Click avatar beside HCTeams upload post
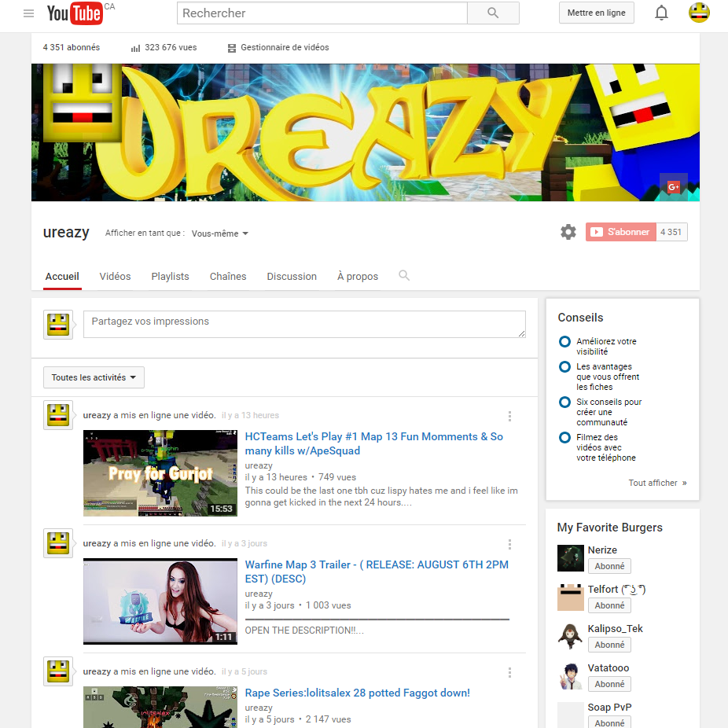 [58, 415]
